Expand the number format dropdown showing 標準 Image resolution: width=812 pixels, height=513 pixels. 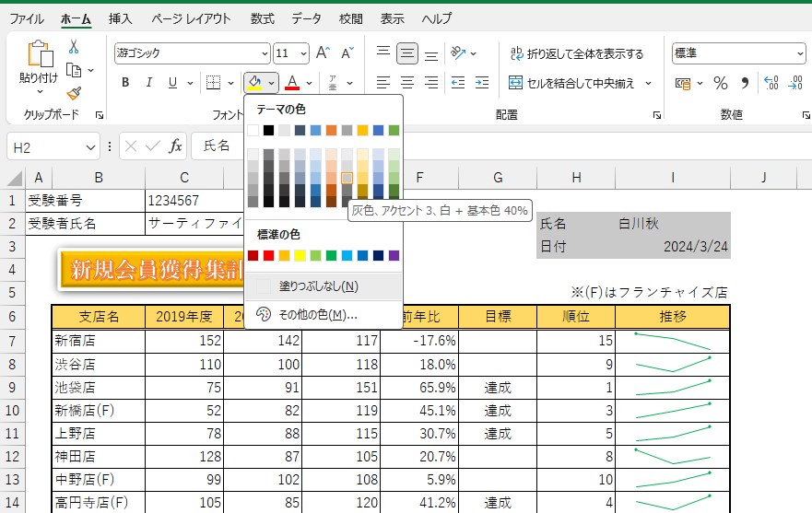pos(799,53)
